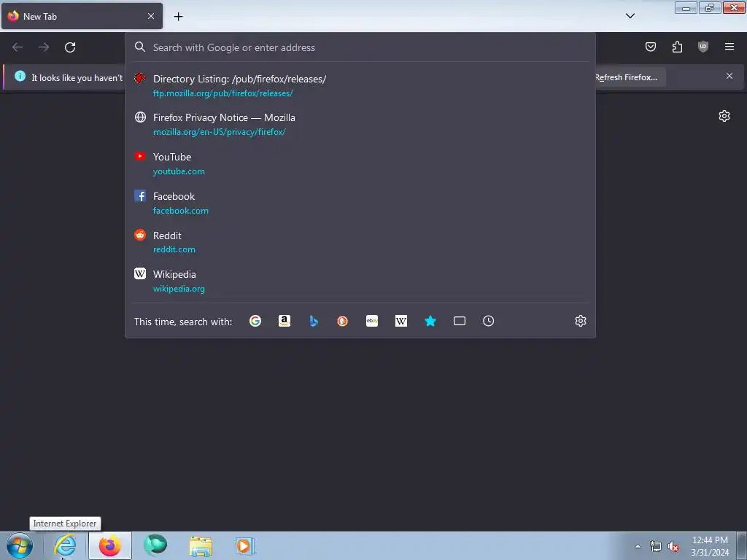Search this time with Amazon icon
Viewport: 747px width, 560px height.
pos(285,321)
